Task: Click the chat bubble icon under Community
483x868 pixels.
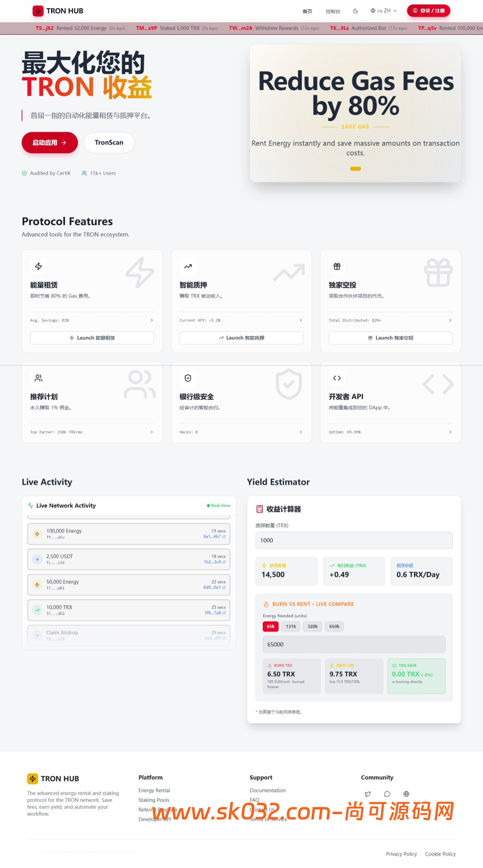Action: 387,794
